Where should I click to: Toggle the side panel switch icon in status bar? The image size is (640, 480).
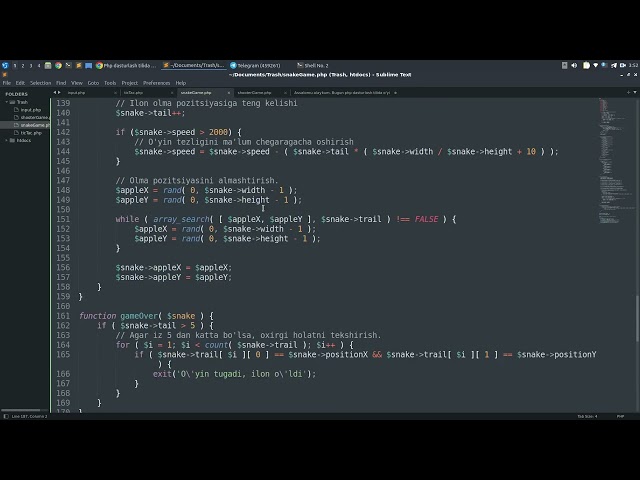[6, 416]
